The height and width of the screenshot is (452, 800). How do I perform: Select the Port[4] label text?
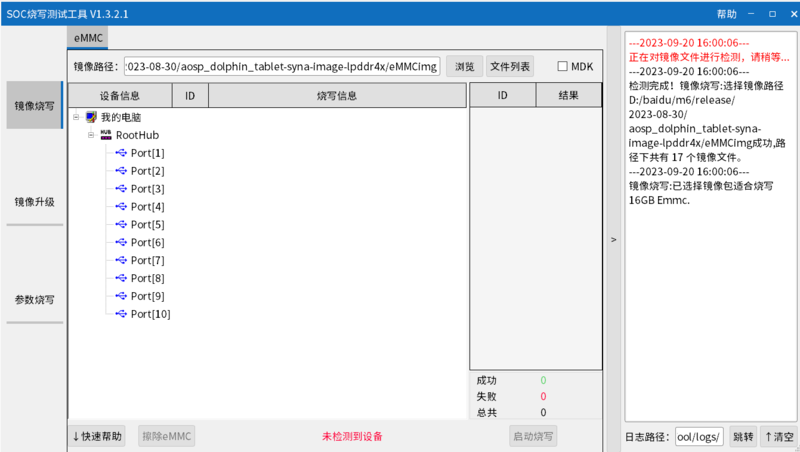[147, 207]
